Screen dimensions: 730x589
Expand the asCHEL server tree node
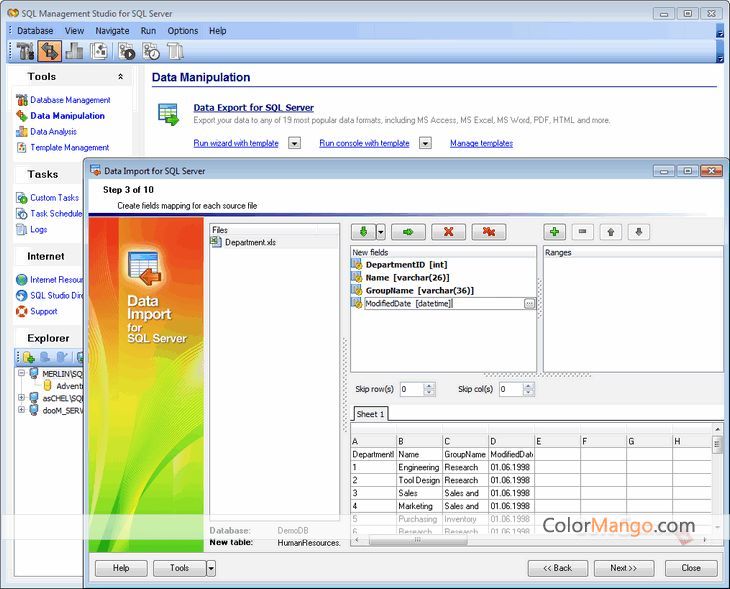click(21, 397)
